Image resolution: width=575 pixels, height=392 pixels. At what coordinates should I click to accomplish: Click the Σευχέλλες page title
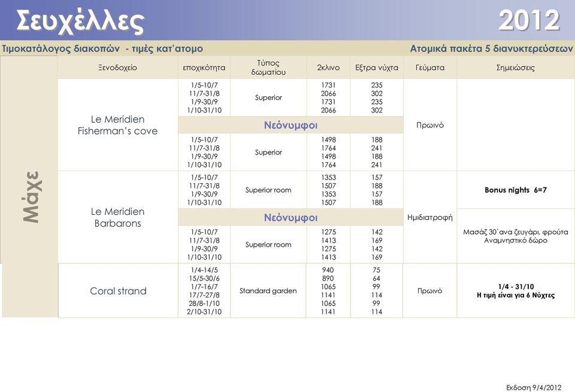[80, 22]
